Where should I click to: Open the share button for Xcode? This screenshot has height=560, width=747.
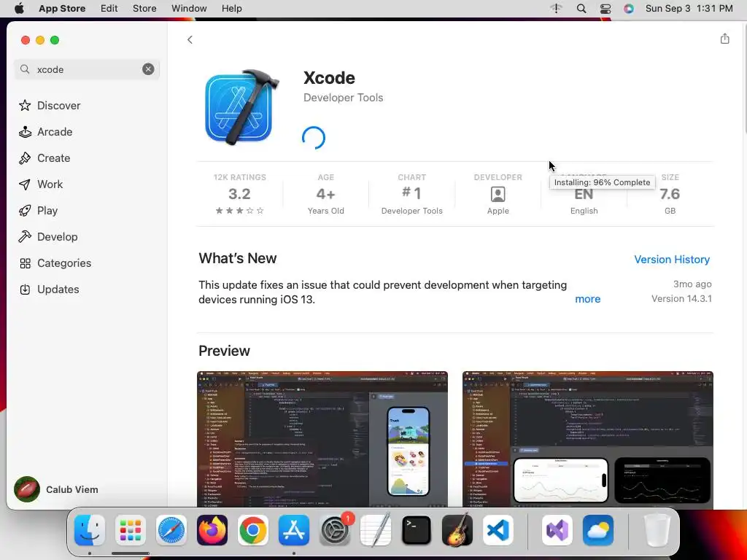724,39
